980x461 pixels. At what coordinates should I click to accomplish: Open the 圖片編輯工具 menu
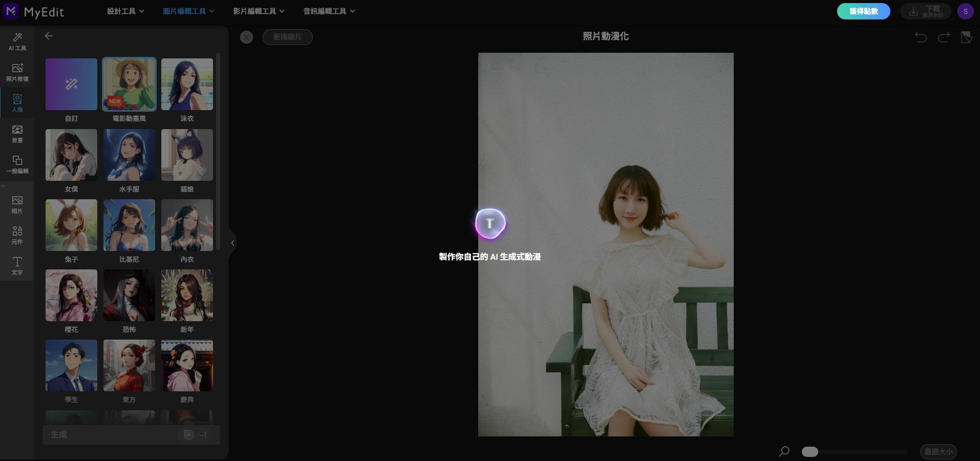[188, 11]
